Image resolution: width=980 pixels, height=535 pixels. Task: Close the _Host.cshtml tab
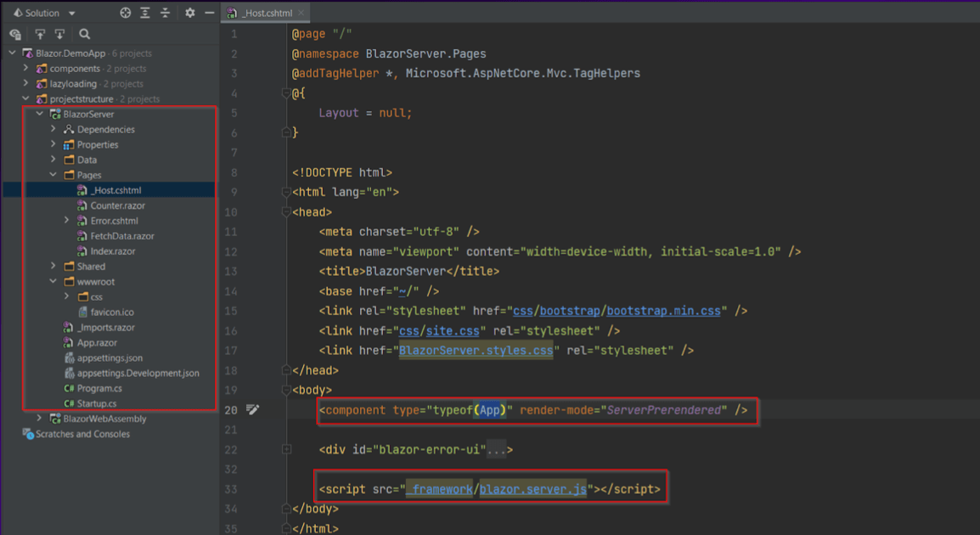301,13
